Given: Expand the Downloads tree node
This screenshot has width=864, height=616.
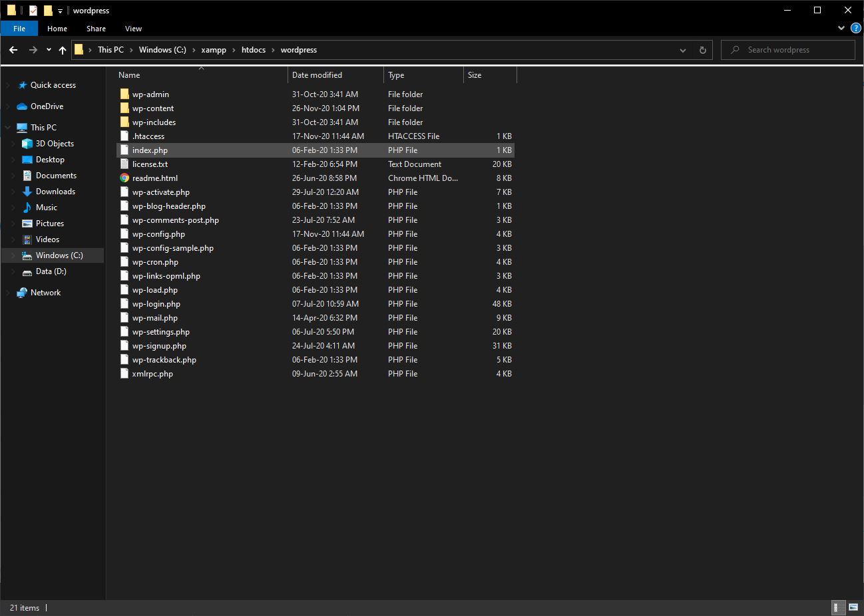Looking at the screenshot, I should click(13, 192).
